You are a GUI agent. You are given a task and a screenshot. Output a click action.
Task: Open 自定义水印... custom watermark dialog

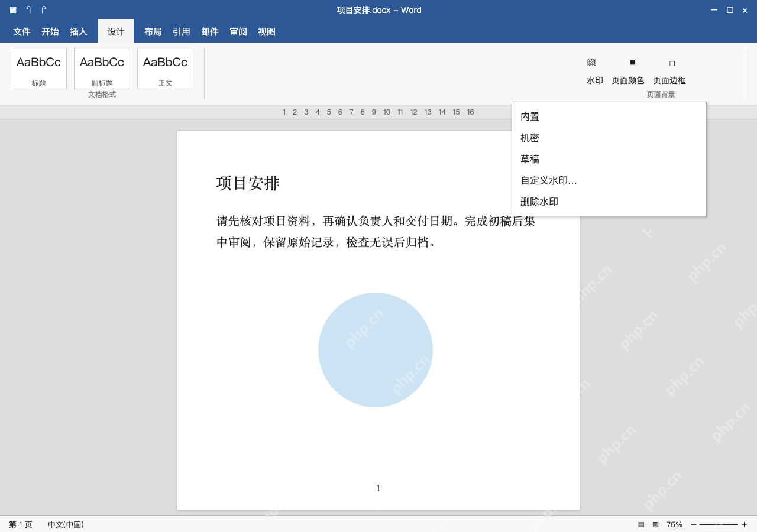tap(609, 181)
